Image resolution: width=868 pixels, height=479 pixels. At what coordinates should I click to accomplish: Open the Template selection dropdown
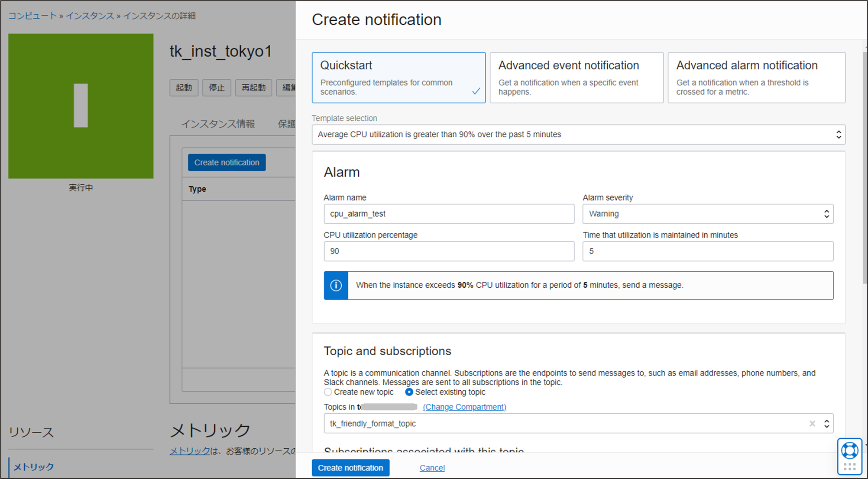(x=578, y=135)
